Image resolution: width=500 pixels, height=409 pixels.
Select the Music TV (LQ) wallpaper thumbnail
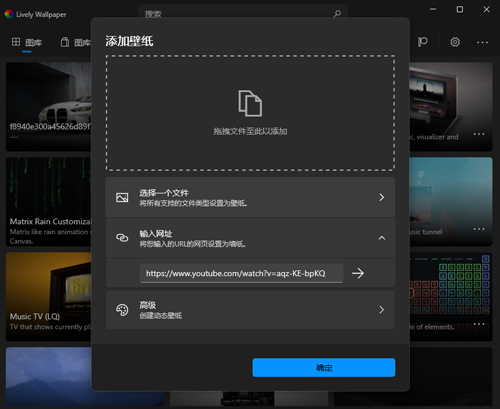tap(49, 297)
